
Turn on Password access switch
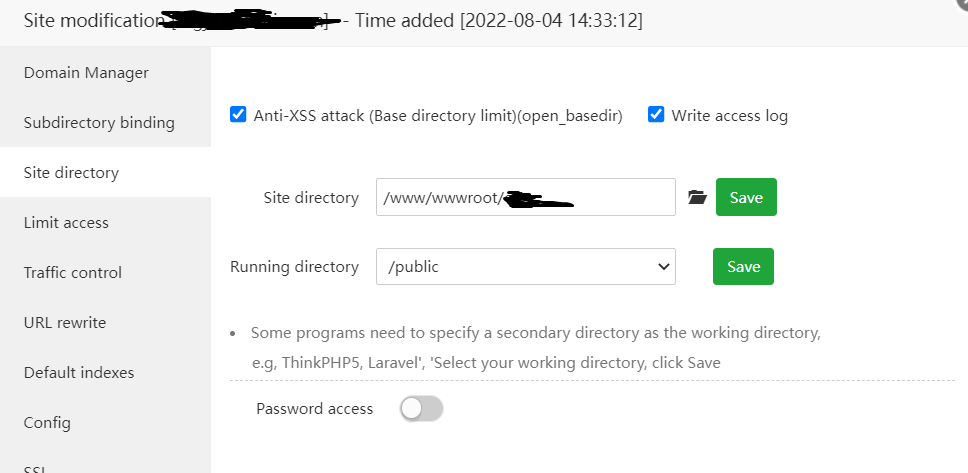(x=421, y=408)
